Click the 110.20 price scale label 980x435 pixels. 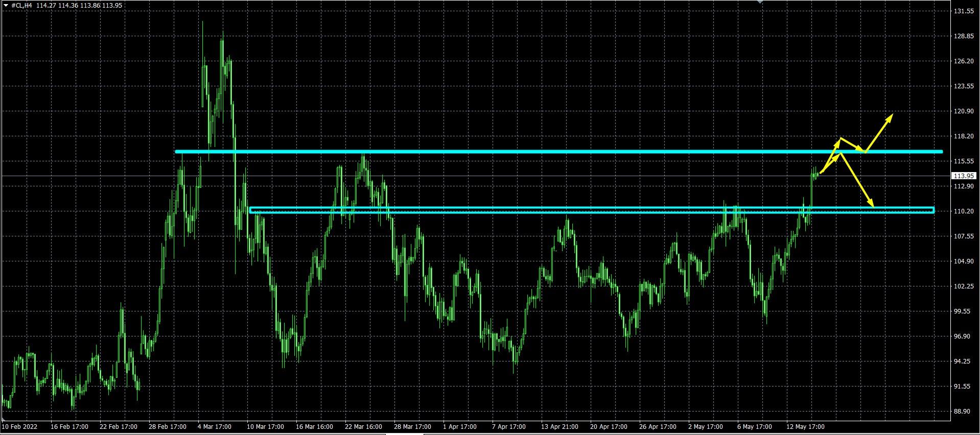(963, 211)
